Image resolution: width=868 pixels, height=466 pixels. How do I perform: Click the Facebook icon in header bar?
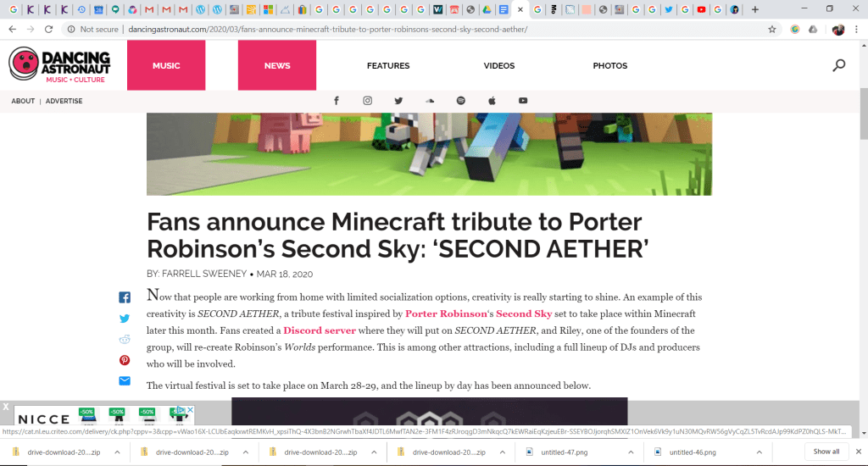point(337,101)
